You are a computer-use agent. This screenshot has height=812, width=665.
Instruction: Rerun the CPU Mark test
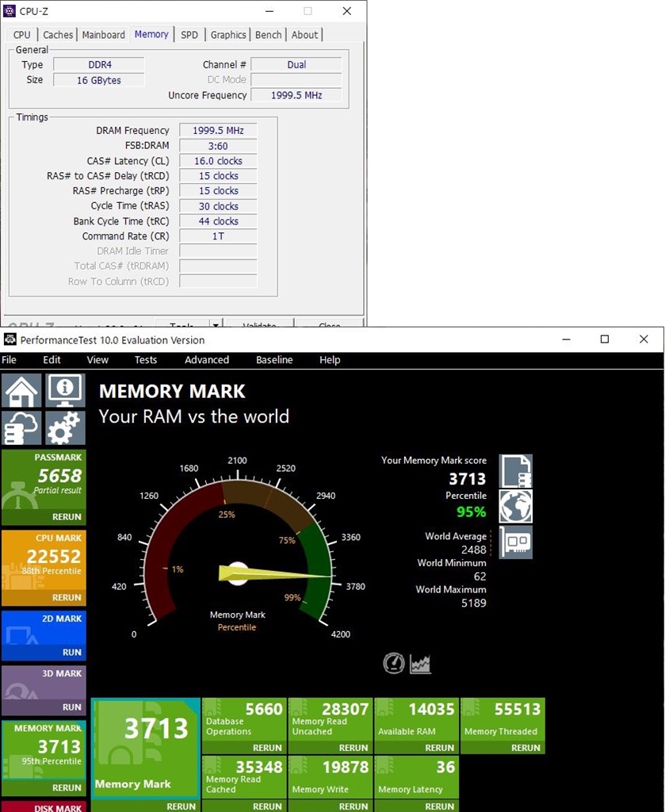(x=67, y=597)
